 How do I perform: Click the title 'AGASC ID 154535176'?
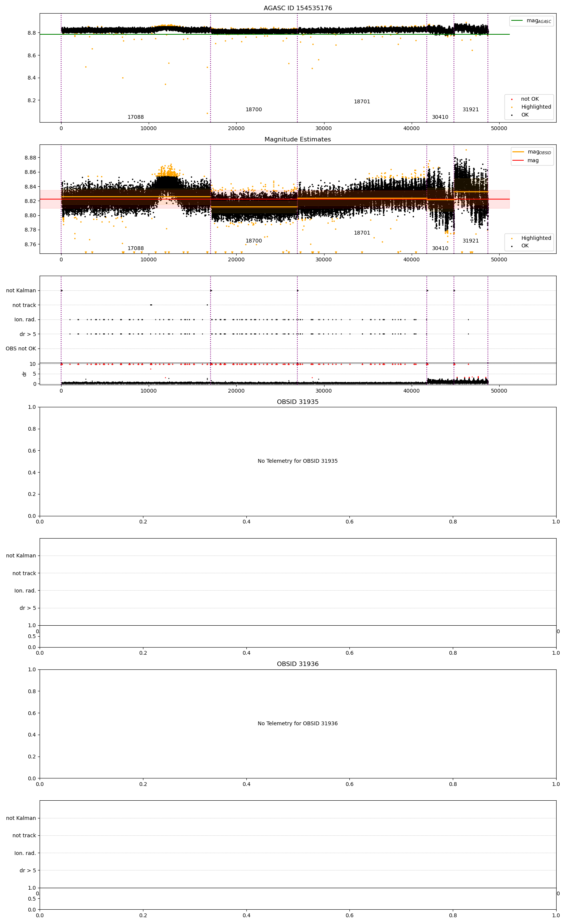pyautogui.click(x=298, y=8)
